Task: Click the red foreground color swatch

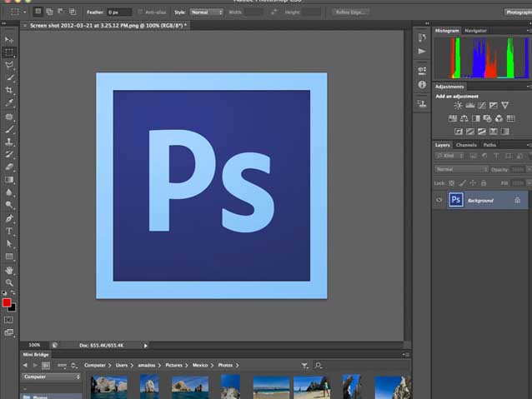Action: (6, 302)
